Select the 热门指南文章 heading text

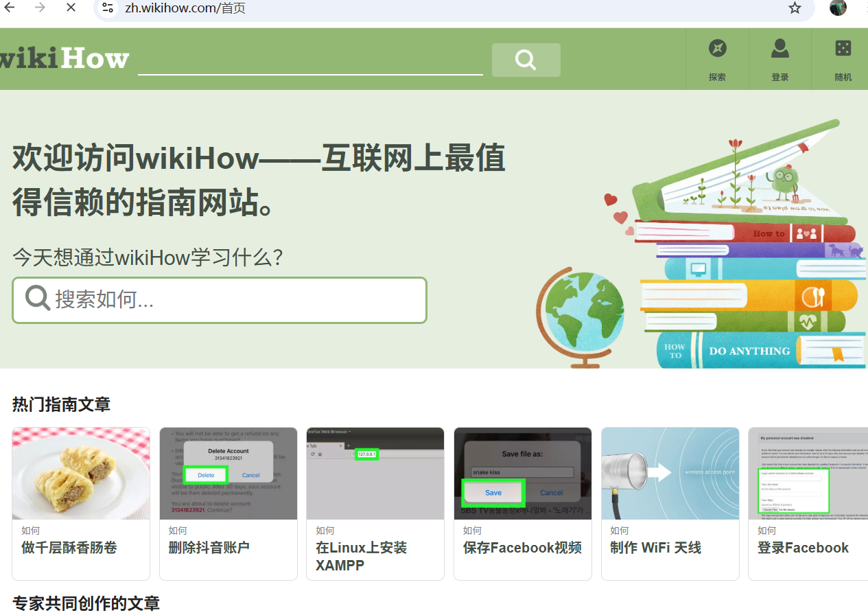coord(61,405)
